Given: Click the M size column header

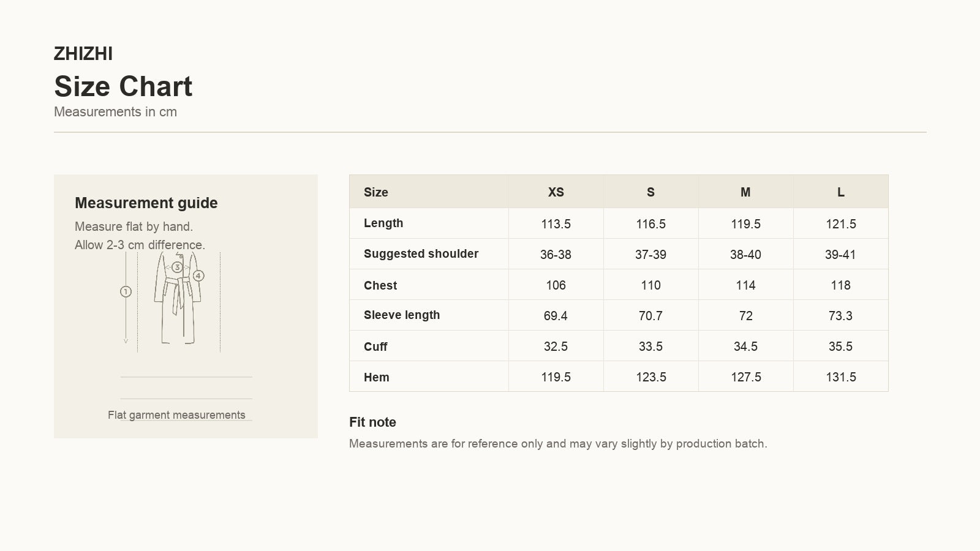Looking at the screenshot, I should click(x=745, y=192).
